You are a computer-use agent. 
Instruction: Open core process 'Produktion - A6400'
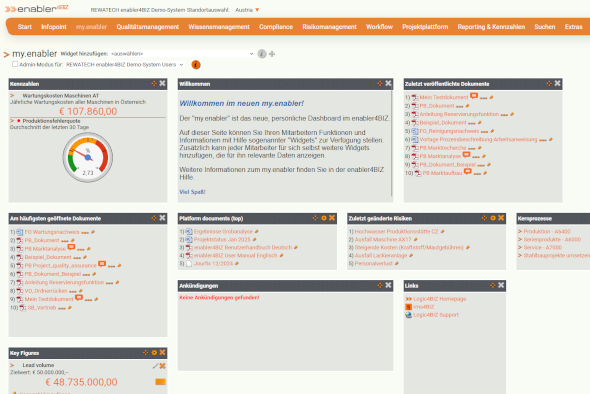(x=547, y=231)
